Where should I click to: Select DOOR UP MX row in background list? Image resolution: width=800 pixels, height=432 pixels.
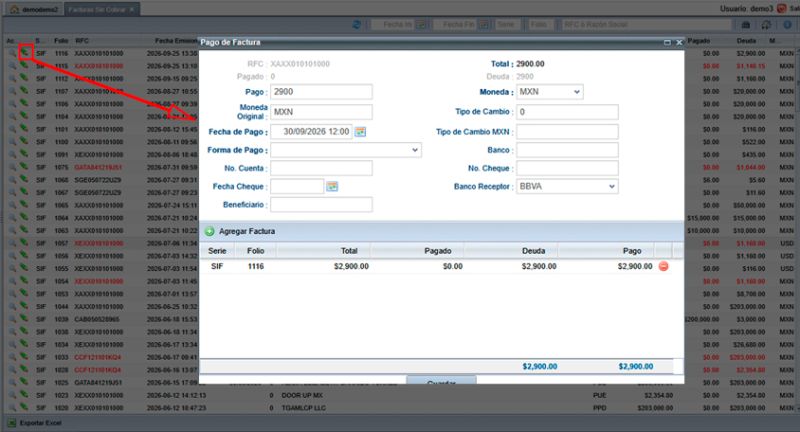coord(302,395)
